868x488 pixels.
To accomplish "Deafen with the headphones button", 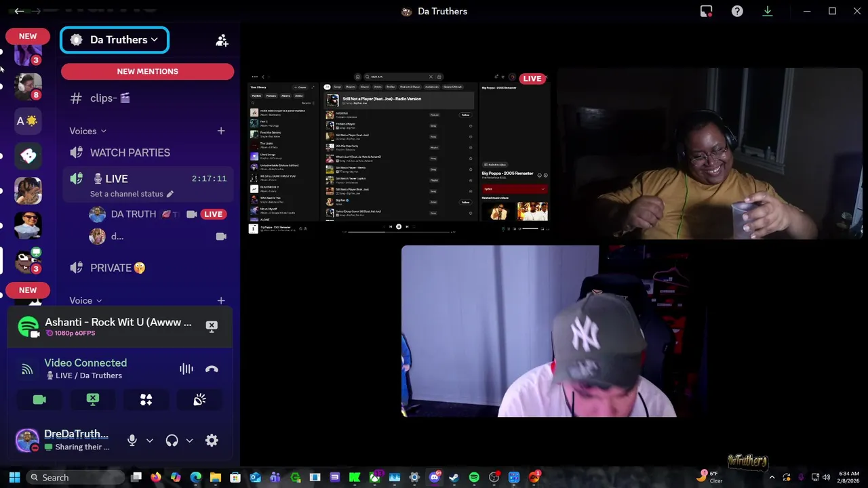I will pos(172,441).
